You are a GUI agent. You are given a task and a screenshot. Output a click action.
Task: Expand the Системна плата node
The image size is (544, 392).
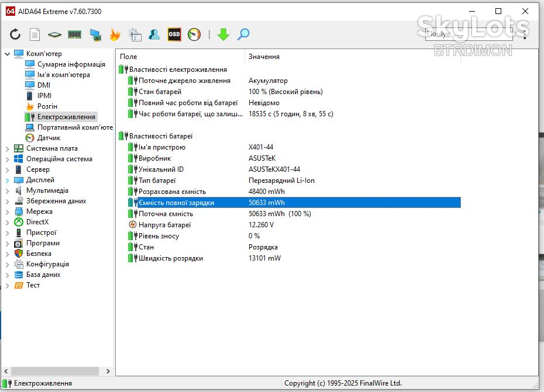7,149
